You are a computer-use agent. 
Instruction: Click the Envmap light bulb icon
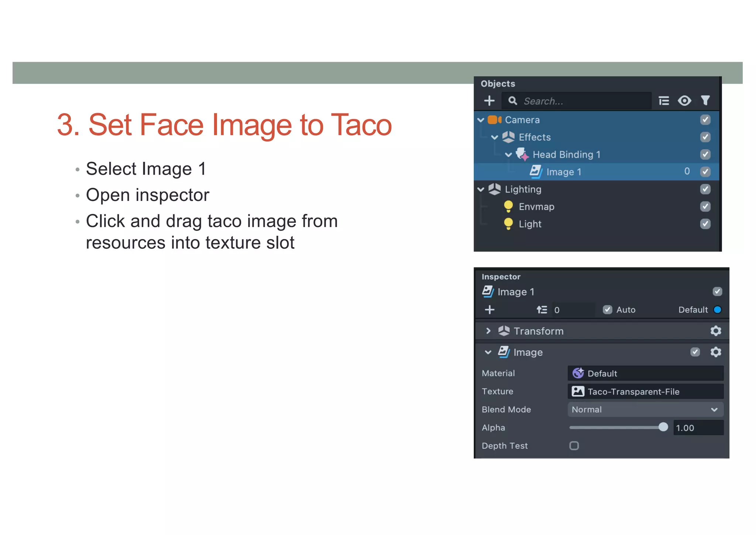tap(508, 207)
